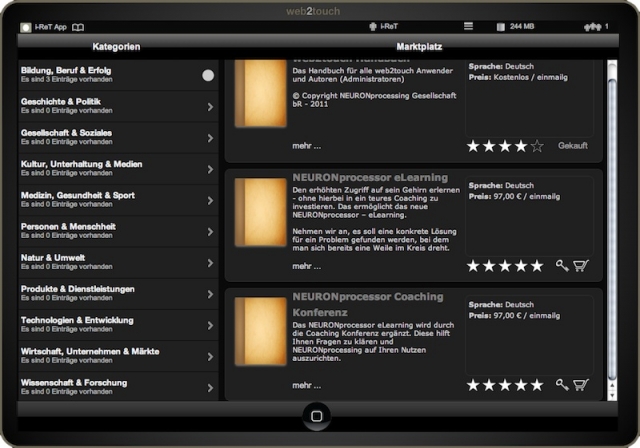Click the key icon for Coaching Konferenz
The width and height of the screenshot is (640, 448).
[x=562, y=385]
